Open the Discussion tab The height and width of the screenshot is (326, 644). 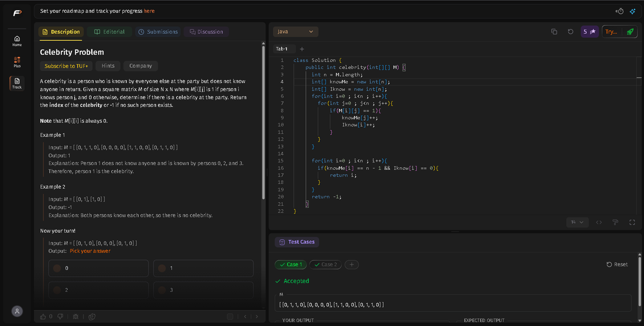tap(206, 32)
